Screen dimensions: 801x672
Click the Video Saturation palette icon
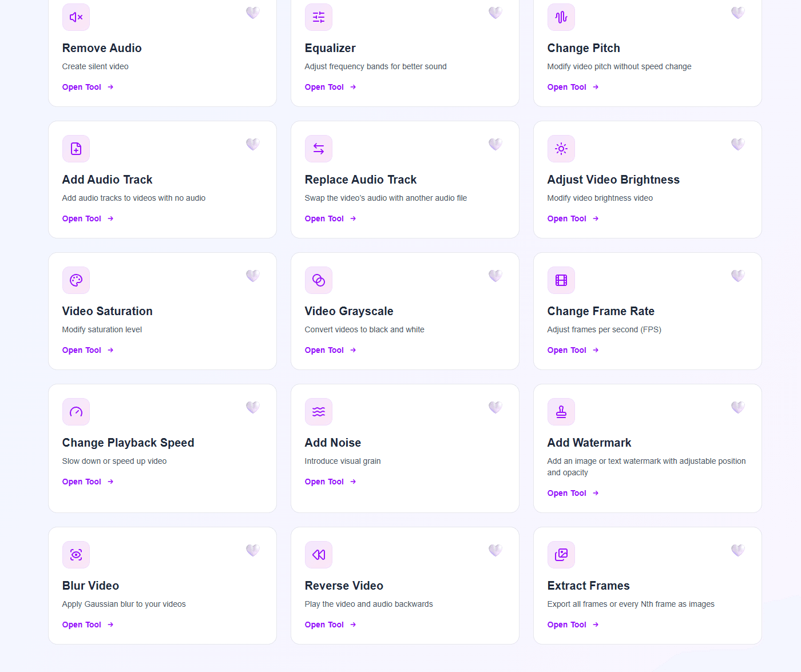[x=76, y=280]
